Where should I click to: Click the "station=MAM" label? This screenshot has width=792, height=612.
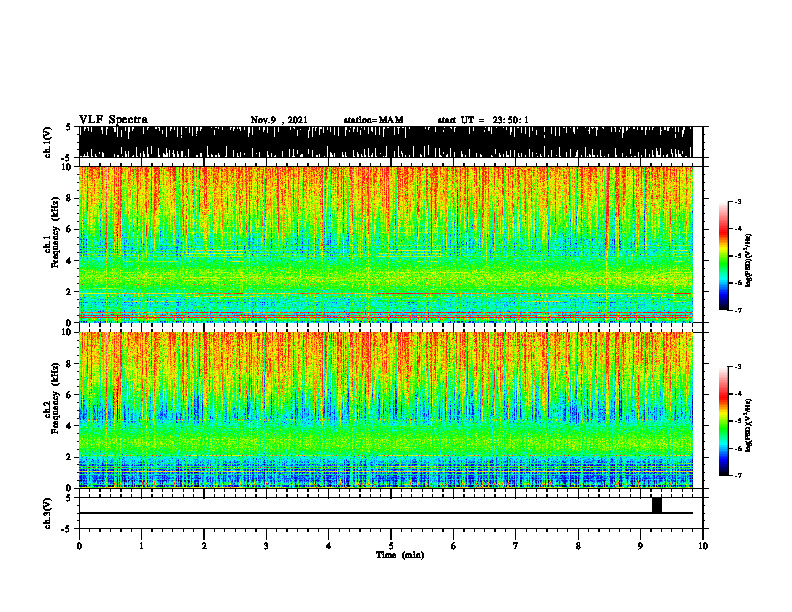click(373, 120)
